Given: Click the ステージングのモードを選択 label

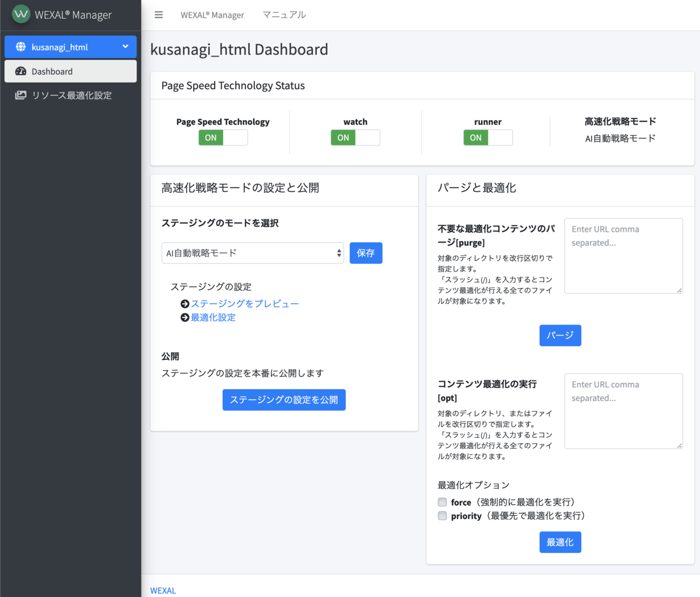Looking at the screenshot, I should click(x=220, y=223).
